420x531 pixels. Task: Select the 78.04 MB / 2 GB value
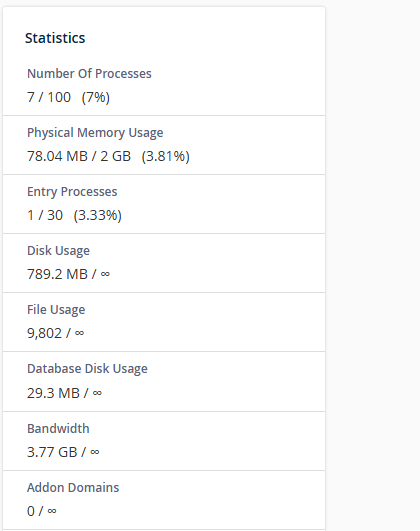79,156
